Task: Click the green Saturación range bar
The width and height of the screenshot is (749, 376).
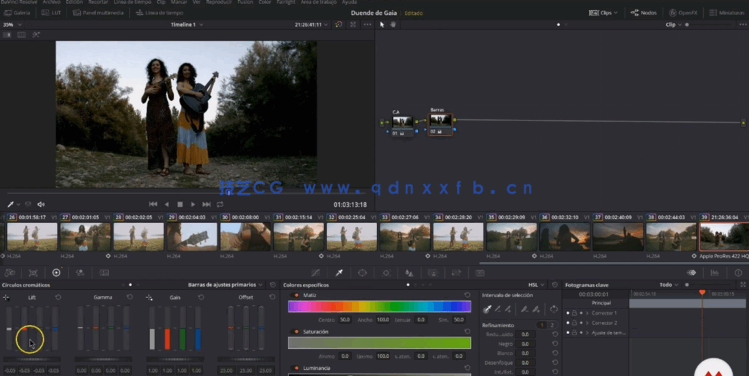Action: point(379,343)
